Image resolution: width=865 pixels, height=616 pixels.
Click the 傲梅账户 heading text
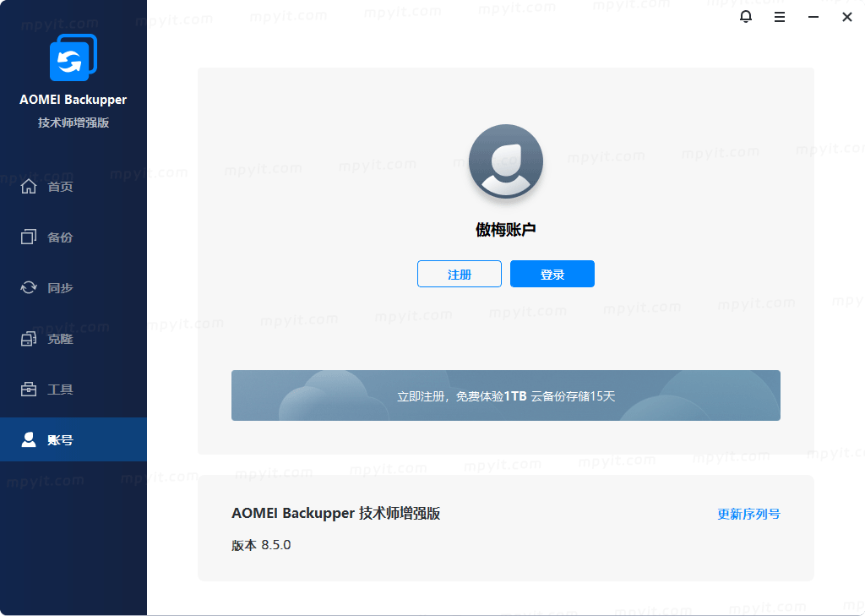[x=506, y=230]
